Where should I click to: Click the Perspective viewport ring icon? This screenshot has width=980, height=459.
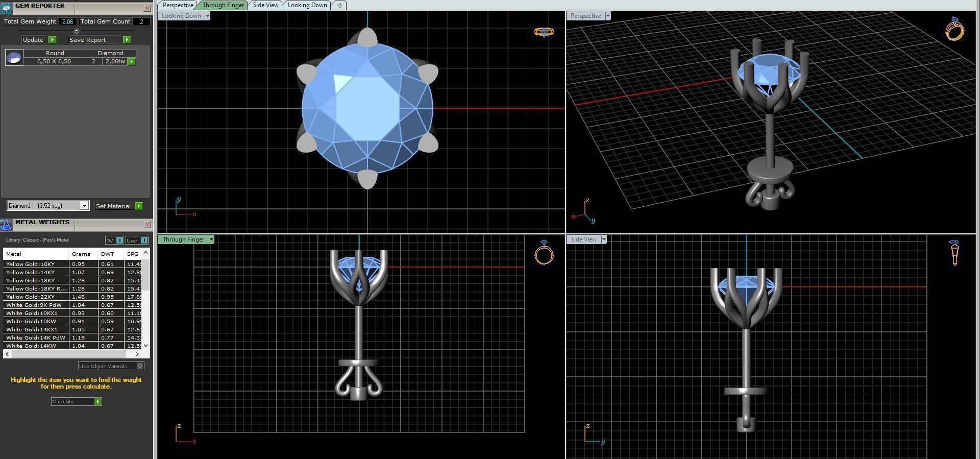pyautogui.click(x=954, y=29)
